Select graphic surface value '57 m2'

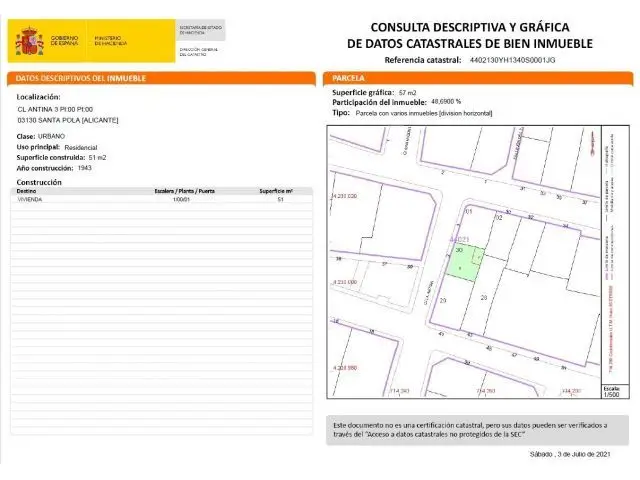pyautogui.click(x=407, y=93)
